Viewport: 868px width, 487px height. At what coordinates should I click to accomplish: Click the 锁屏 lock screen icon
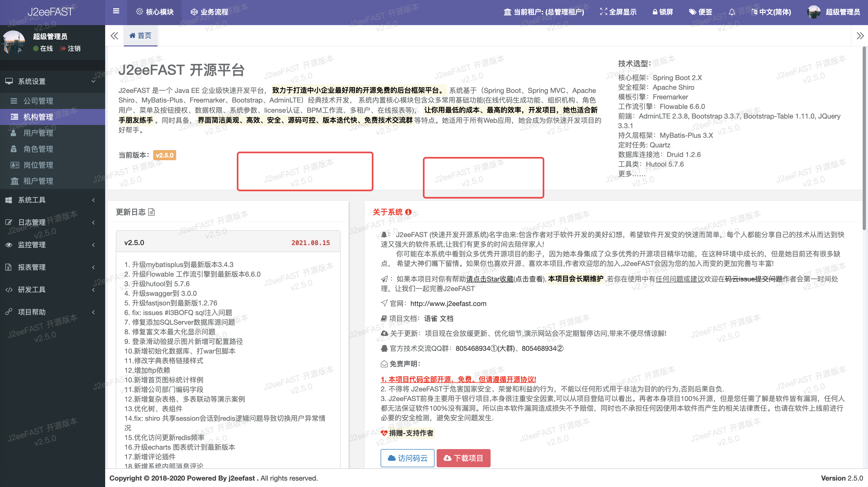pyautogui.click(x=655, y=12)
